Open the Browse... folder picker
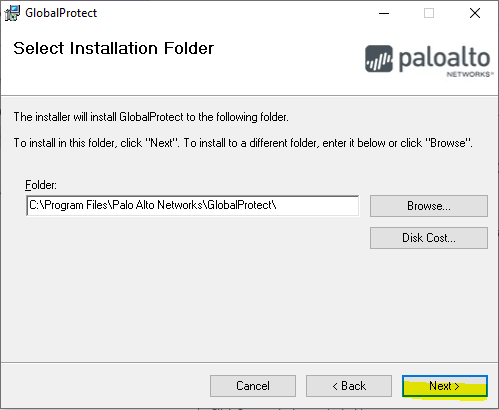Image resolution: width=499 pixels, height=410 pixels. [429, 206]
